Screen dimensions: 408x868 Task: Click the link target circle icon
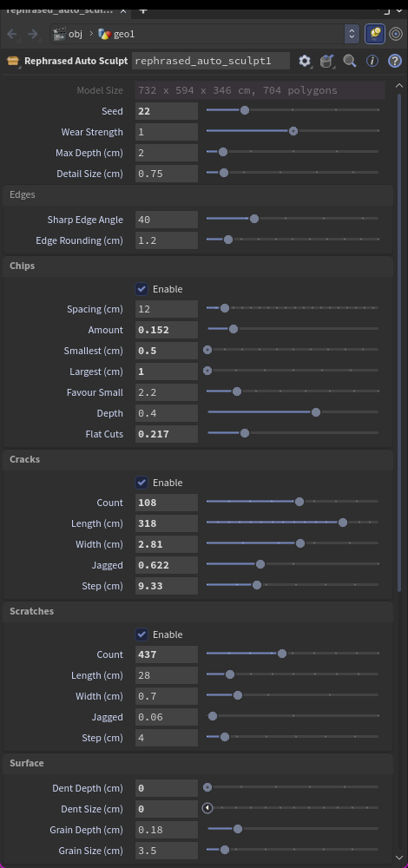click(396, 34)
